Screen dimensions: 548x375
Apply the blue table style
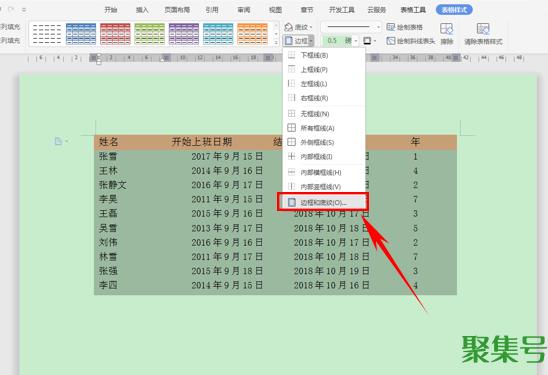(81, 34)
